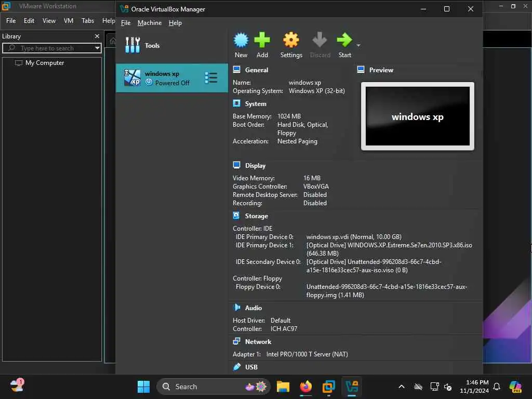Click the Display section monitor icon
532x399 pixels.
click(236, 165)
